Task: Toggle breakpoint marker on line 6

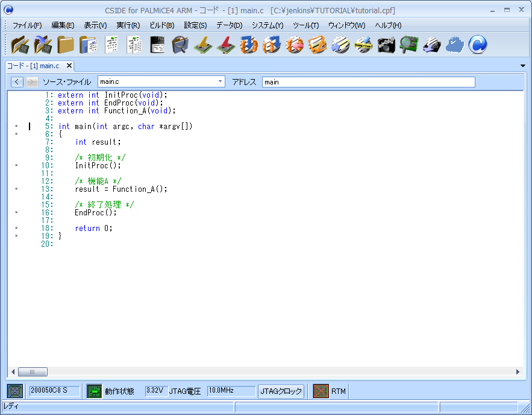Action: point(16,134)
